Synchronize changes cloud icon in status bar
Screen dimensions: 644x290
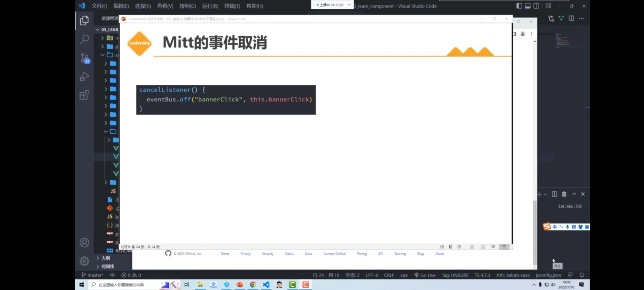click(x=112, y=275)
